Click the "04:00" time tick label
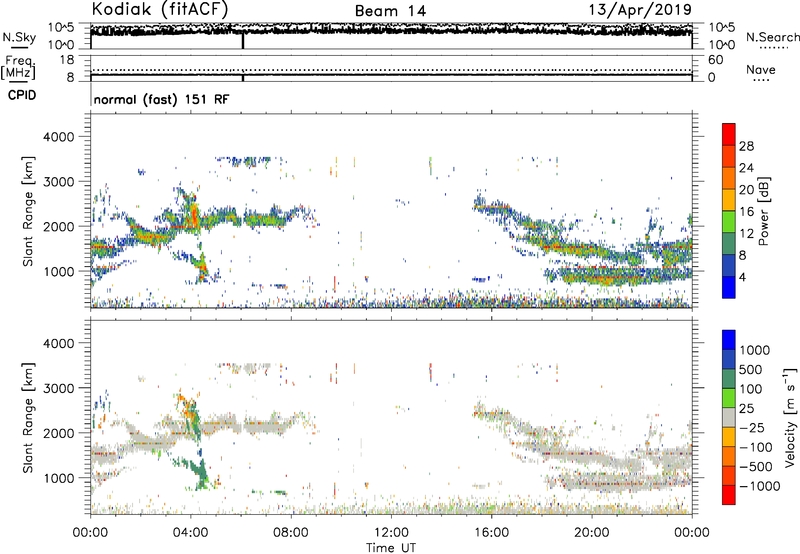800x554 pixels. [190, 533]
